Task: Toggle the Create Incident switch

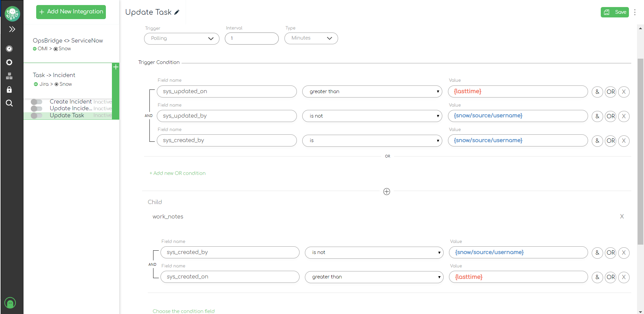Action: pos(37,102)
